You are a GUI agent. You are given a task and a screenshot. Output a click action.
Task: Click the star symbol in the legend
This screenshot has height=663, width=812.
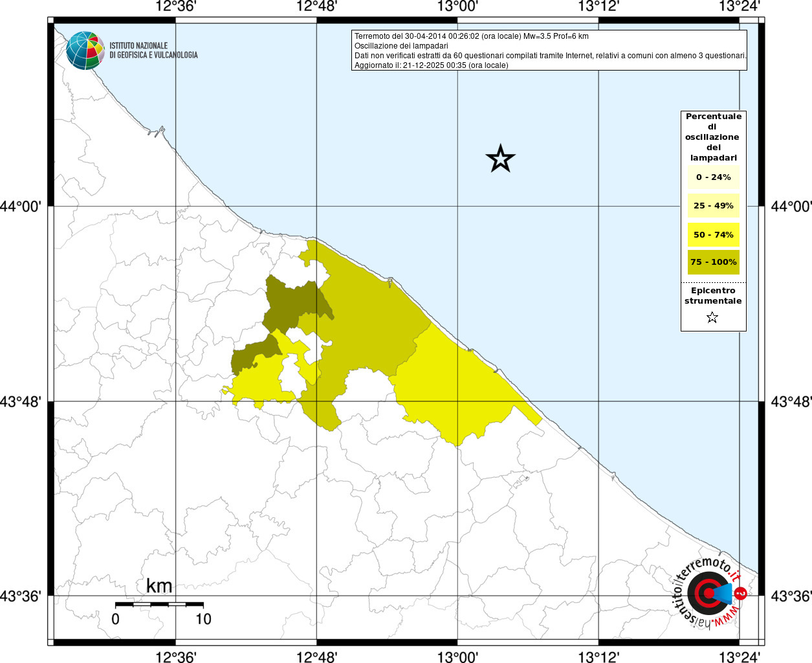tap(712, 317)
